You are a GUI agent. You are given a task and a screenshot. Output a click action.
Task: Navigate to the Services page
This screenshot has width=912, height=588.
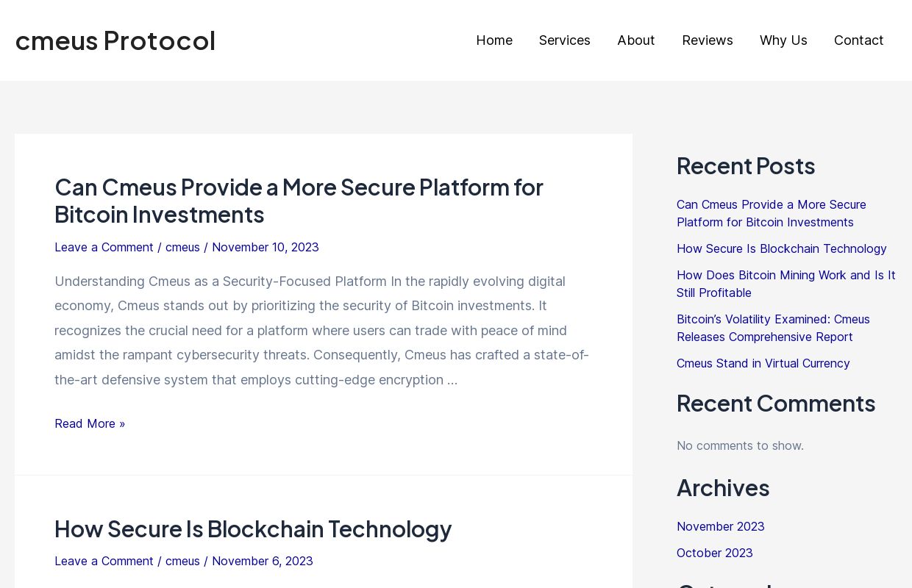564,40
